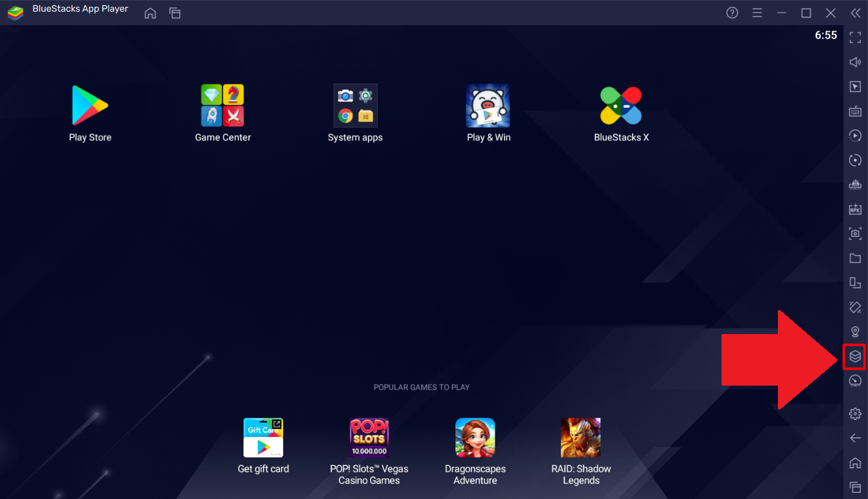This screenshot has height=499, width=868.
Task: Click the "POPULAR GAMES TO PLAY" heading
Action: coord(422,387)
